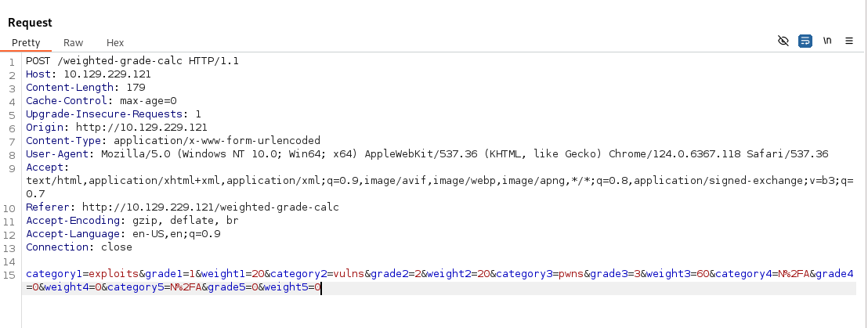Place cursor on the Host header line
Viewport: 868px width, 328px height.
pos(85,74)
